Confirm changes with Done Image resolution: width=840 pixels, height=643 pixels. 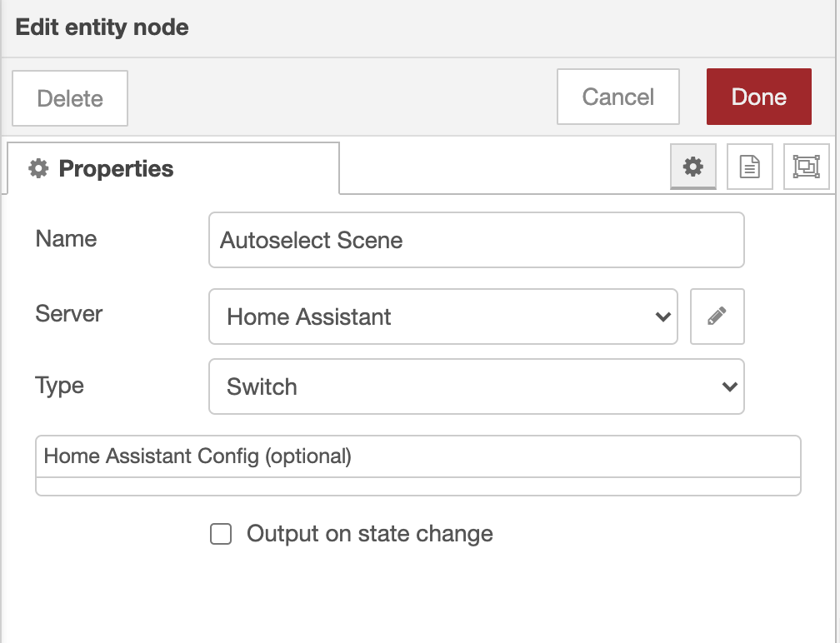click(x=758, y=97)
